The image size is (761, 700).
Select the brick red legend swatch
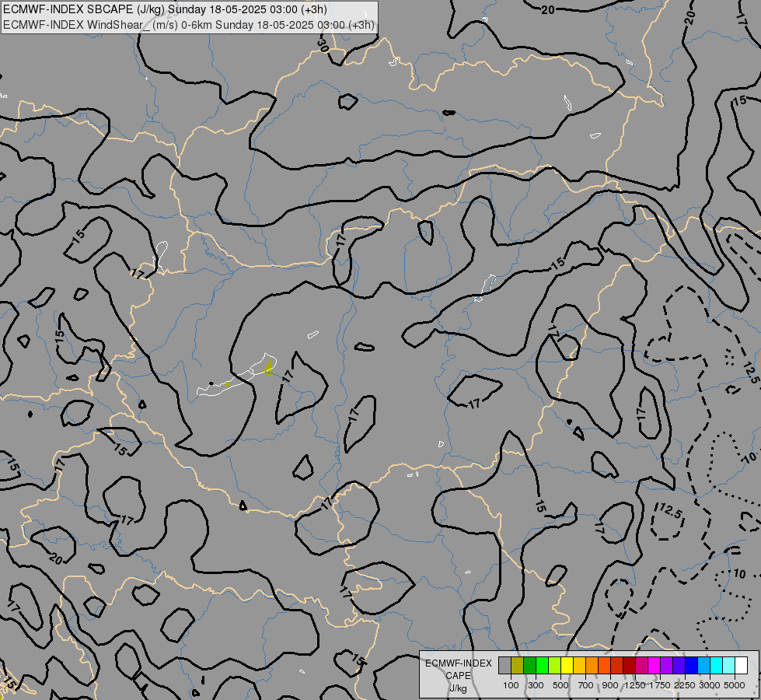pyautogui.click(x=617, y=666)
